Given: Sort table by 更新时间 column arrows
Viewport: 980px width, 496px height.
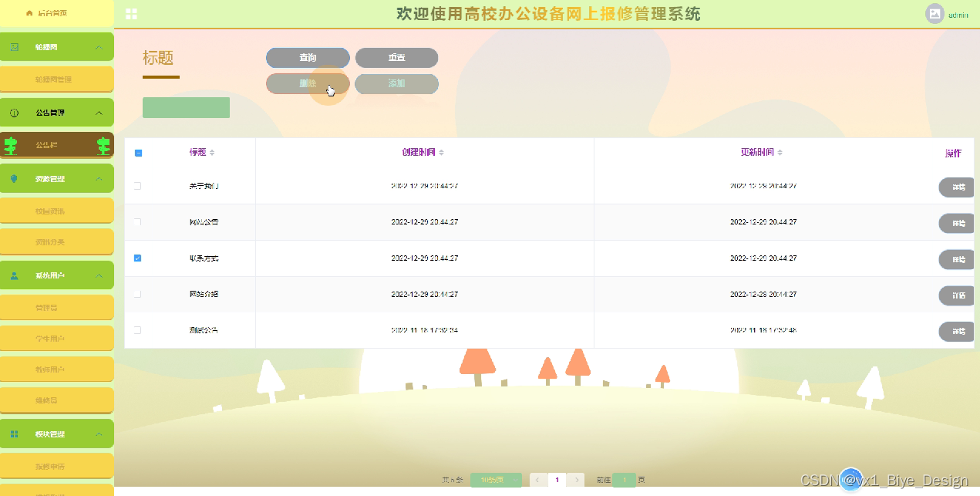Looking at the screenshot, I should point(780,153).
